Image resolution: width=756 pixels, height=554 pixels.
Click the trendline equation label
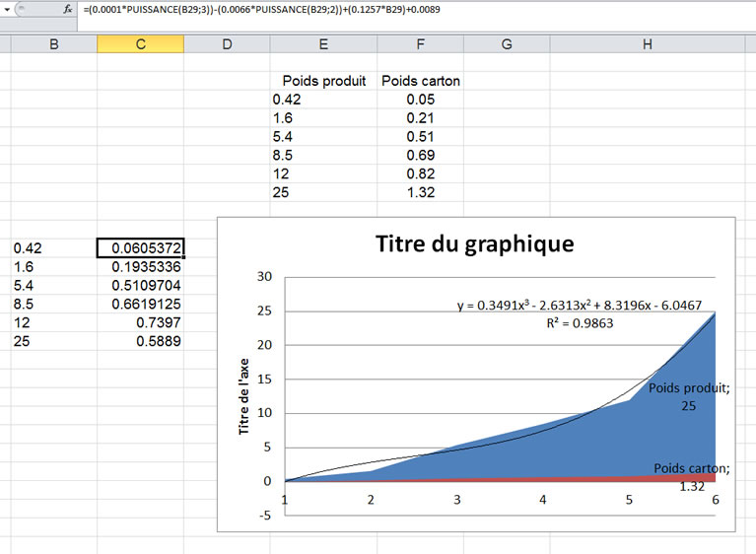pos(579,305)
